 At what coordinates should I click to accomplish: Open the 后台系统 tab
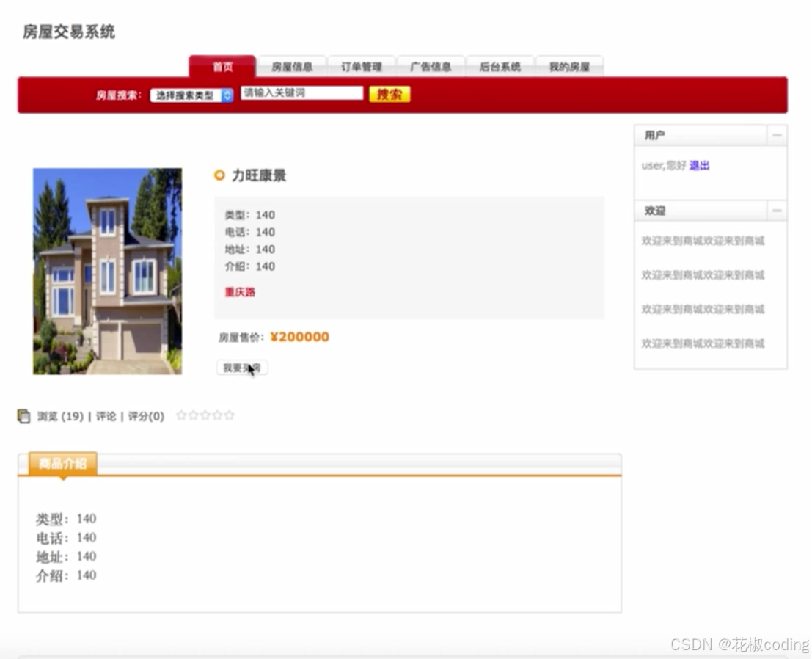[500, 66]
